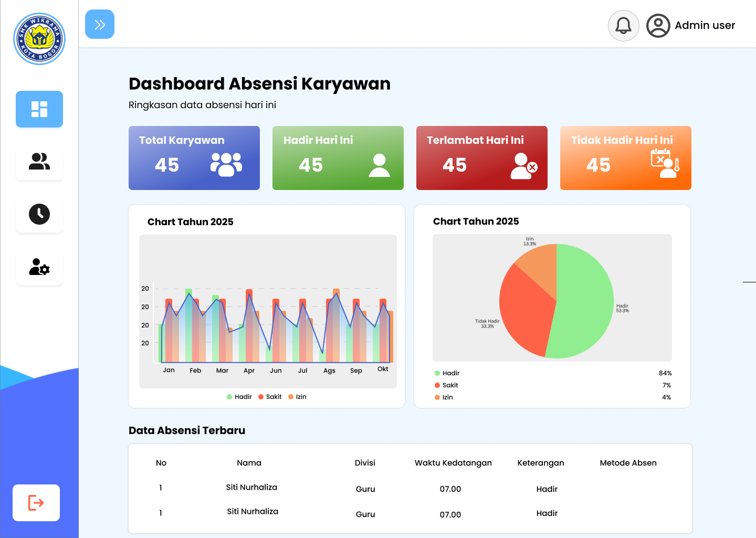Click the Tidak Hadir Hari Ini card
Image resolution: width=756 pixels, height=538 pixels.
click(x=626, y=158)
